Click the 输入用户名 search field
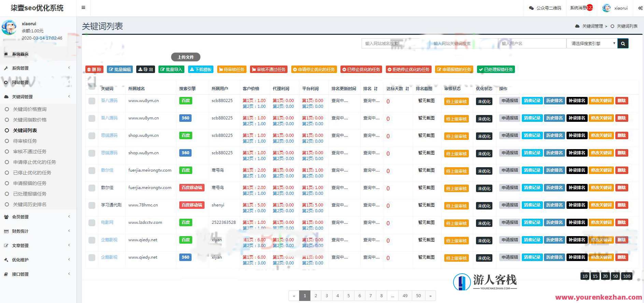Image resolution: width=644 pixels, height=303 pixels. click(532, 43)
